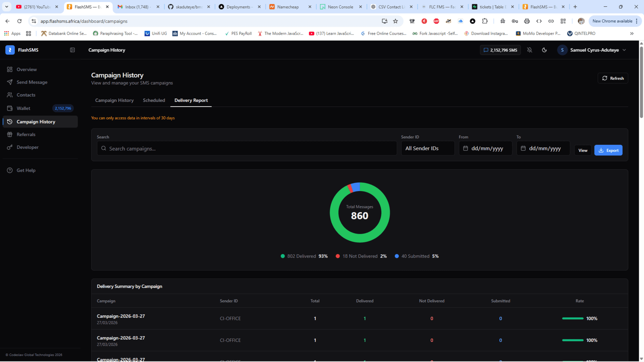Toggle dark mode moon icon
Viewport: 644px width, 362px height.
pos(544,50)
